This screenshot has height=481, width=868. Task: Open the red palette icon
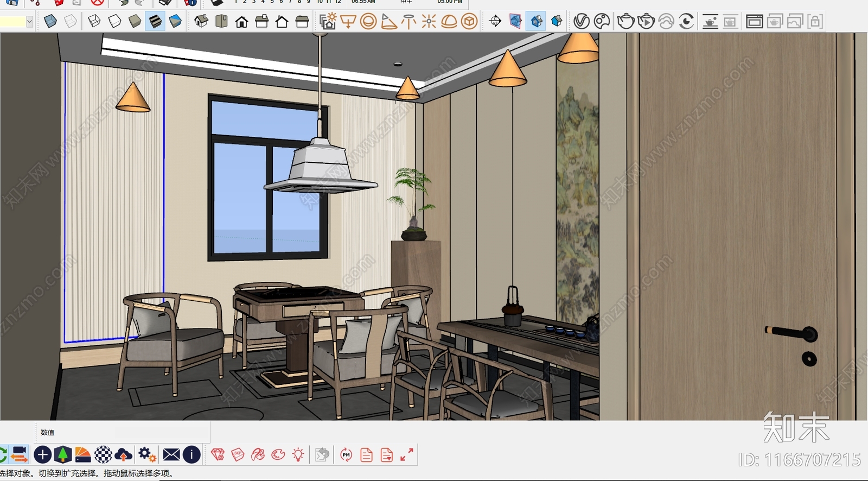[278, 454]
